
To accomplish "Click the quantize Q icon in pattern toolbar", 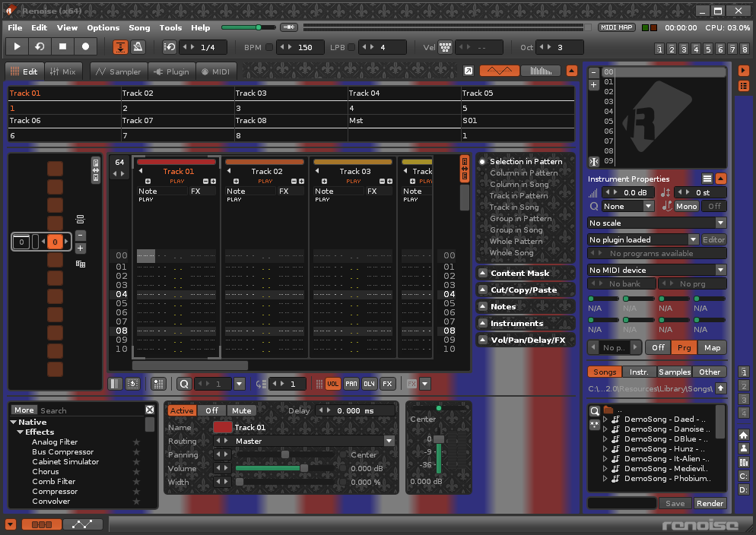I will click(x=184, y=384).
